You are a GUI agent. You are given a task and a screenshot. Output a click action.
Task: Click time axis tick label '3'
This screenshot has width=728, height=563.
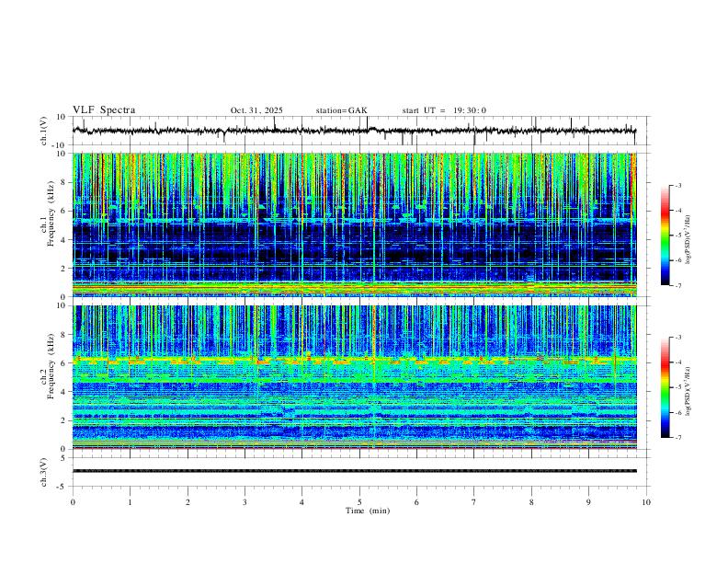pyautogui.click(x=245, y=502)
